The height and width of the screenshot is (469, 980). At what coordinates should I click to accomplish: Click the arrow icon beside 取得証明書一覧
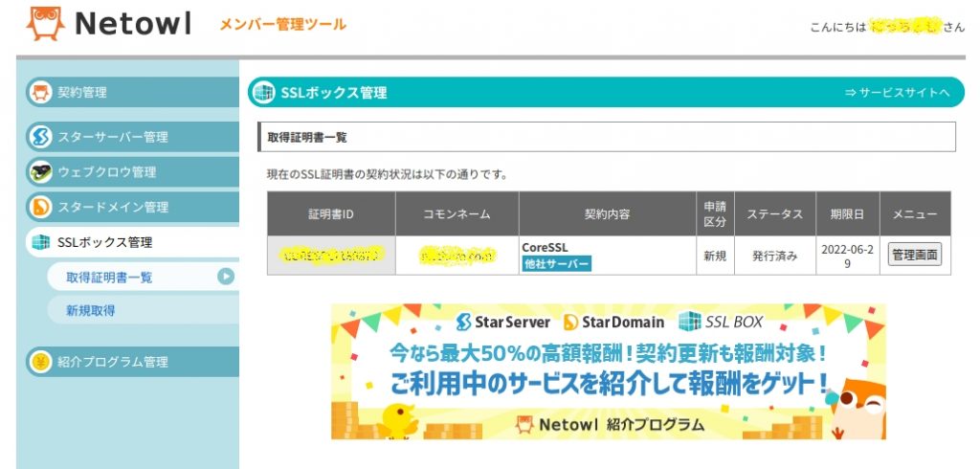coord(226,277)
